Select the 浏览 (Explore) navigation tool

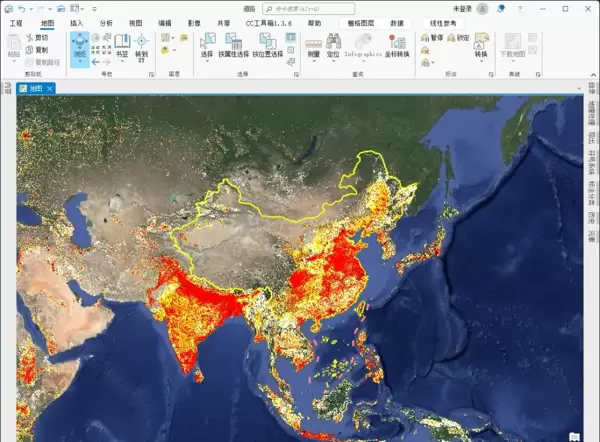pos(80,46)
